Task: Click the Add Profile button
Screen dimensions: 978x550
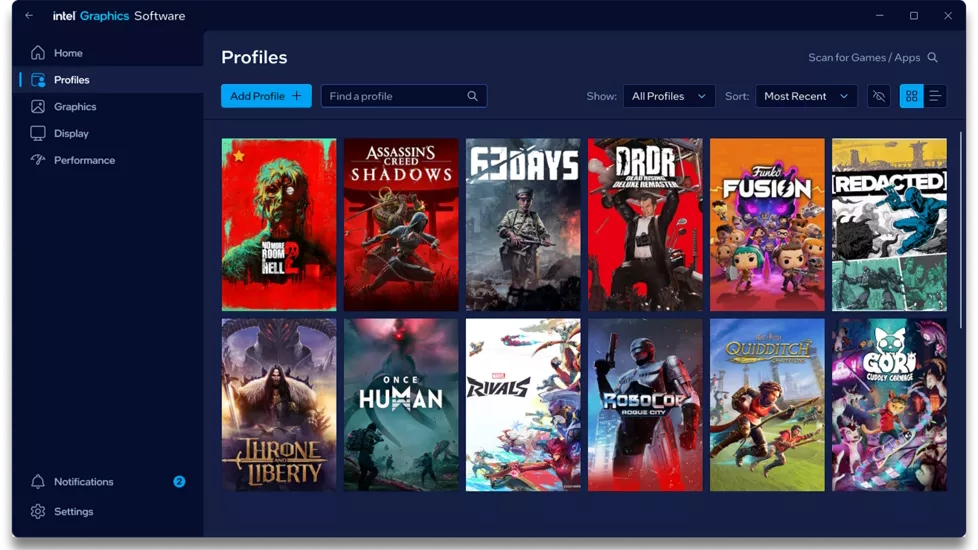Action: (x=266, y=96)
